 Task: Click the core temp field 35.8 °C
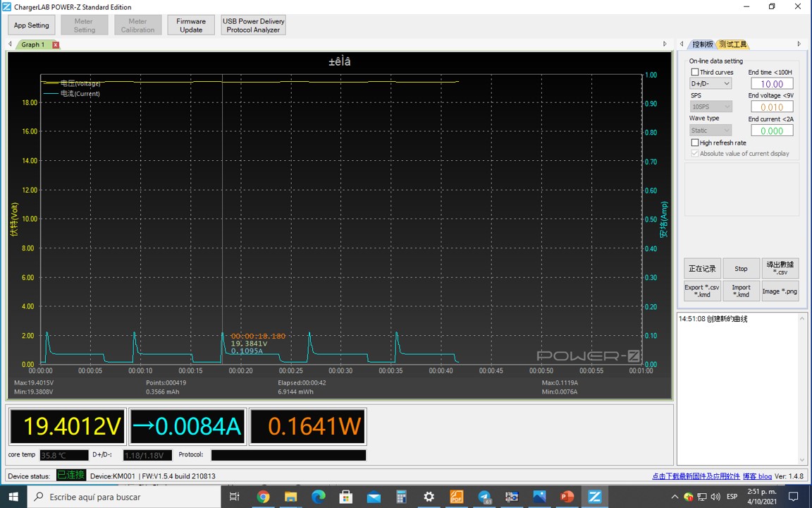[64, 455]
